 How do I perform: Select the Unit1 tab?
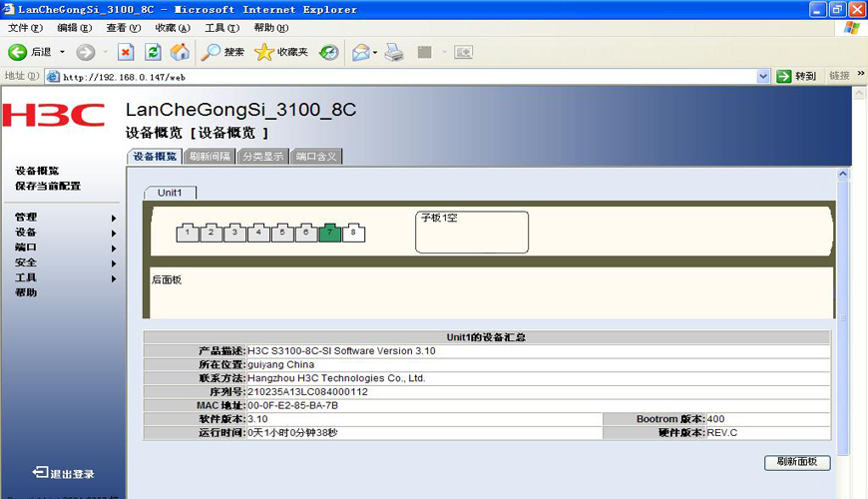170,193
